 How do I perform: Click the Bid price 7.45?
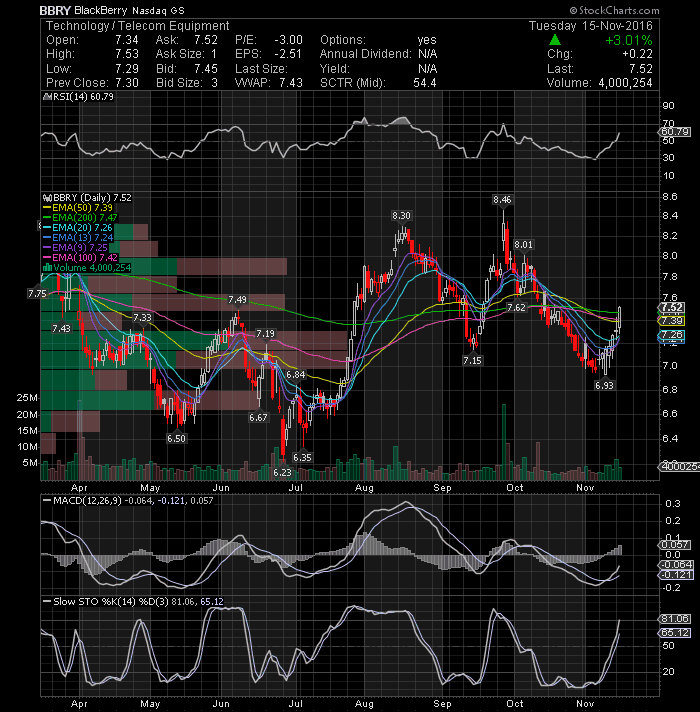pyautogui.click(x=206, y=69)
